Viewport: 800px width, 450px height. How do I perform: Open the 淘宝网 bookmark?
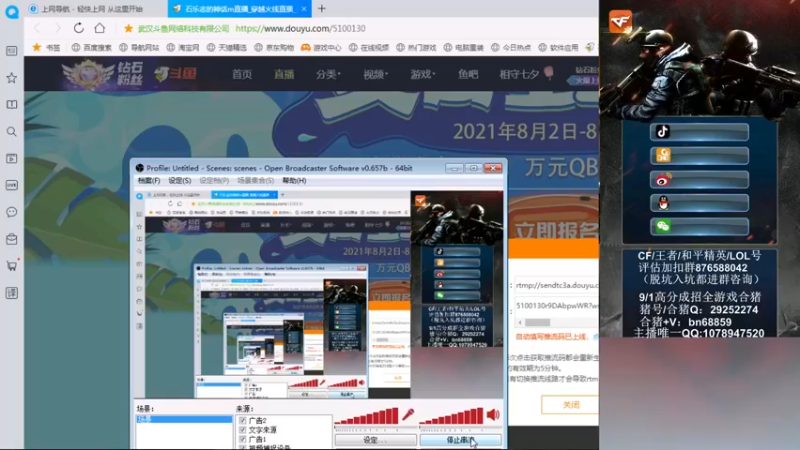click(x=183, y=47)
